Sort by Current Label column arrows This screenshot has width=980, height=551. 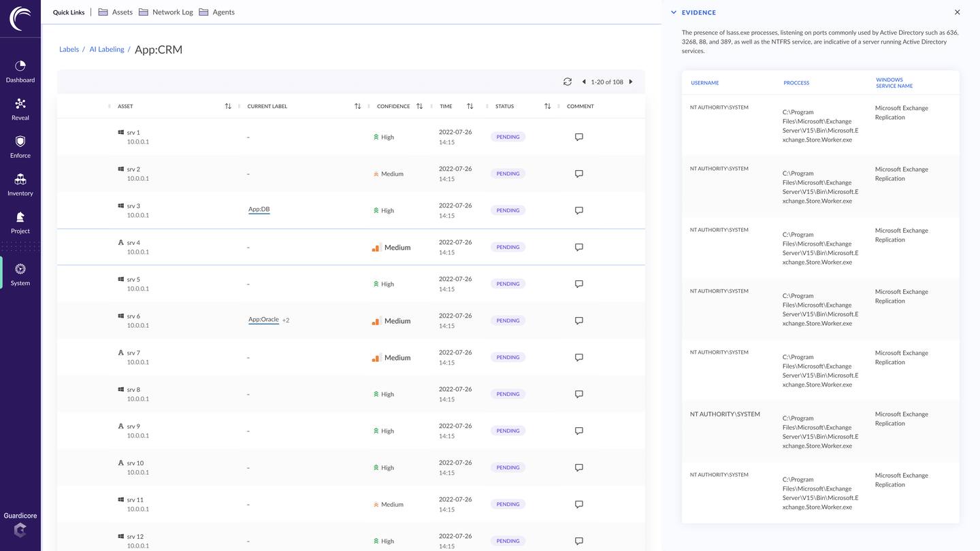coord(357,106)
